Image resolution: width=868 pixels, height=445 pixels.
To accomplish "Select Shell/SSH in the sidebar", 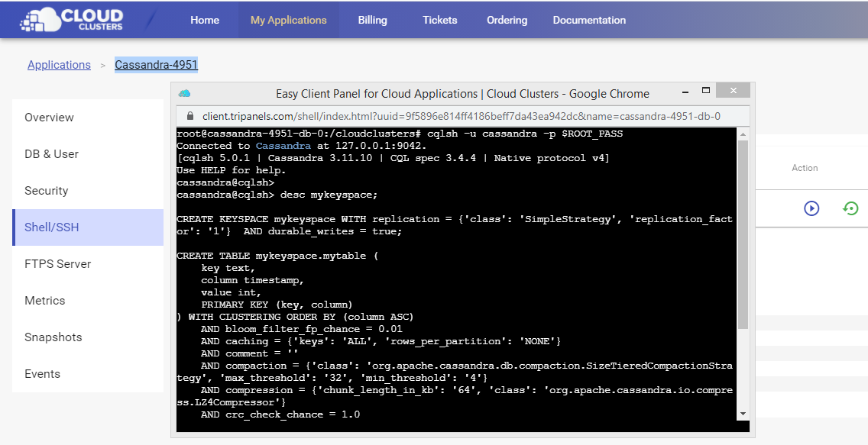I will coord(88,227).
